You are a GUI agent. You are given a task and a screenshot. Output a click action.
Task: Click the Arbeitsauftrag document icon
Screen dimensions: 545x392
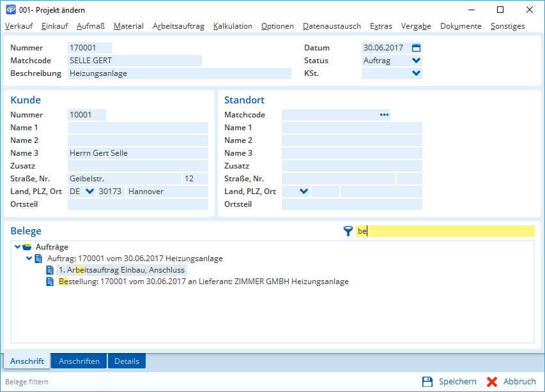pos(50,270)
